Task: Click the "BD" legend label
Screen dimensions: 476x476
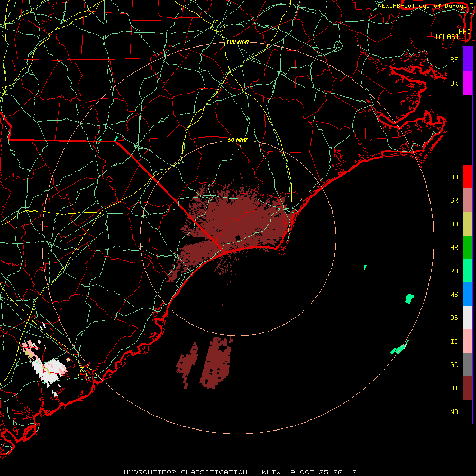Action: point(454,224)
